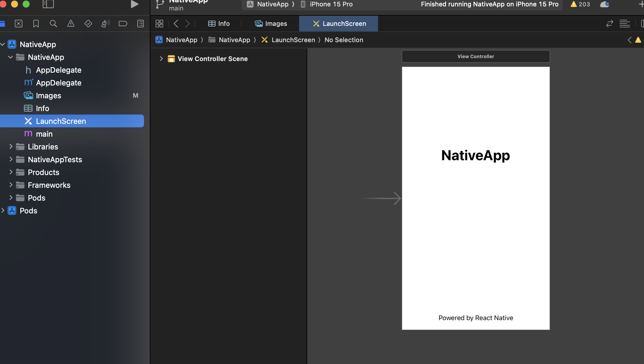
Task: Open the test navigator diamond icon
Action: click(x=88, y=24)
